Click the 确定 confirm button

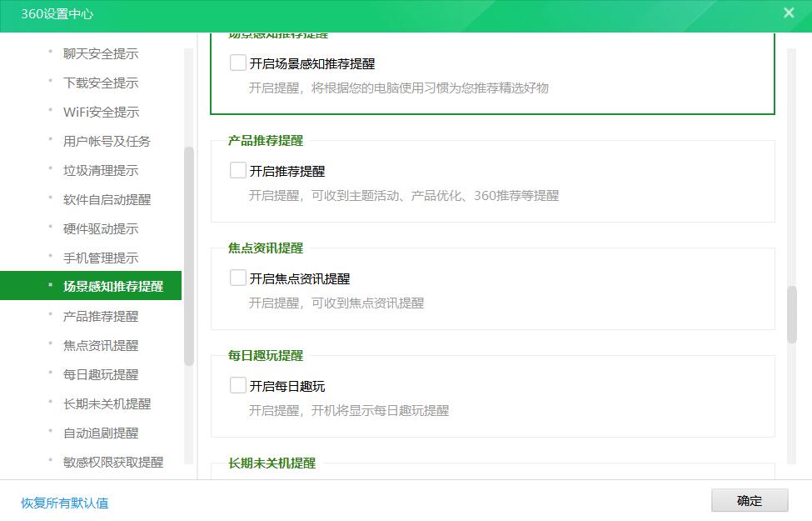748,500
